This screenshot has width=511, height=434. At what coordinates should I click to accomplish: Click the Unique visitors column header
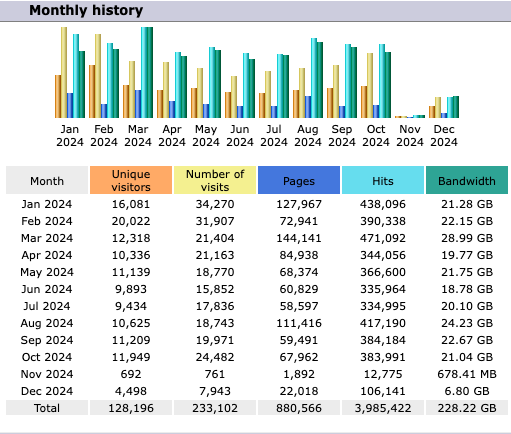(x=131, y=180)
